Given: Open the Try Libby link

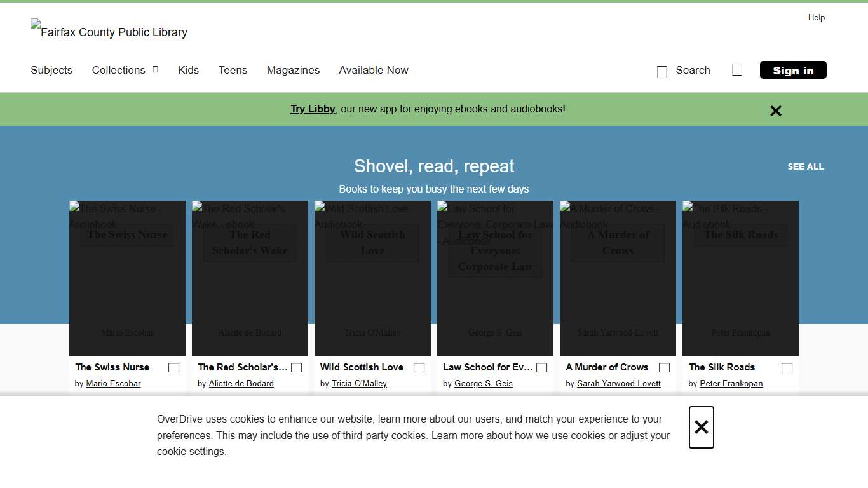Looking at the screenshot, I should (312, 109).
